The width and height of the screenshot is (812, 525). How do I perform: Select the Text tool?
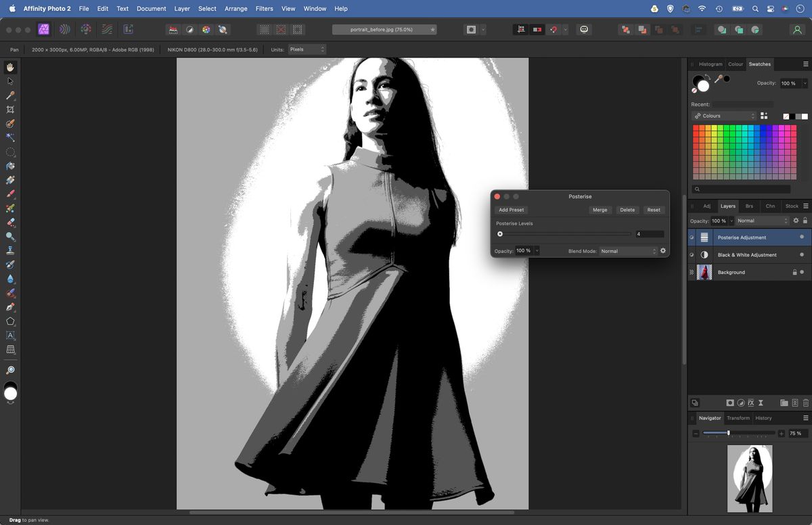tap(9, 335)
